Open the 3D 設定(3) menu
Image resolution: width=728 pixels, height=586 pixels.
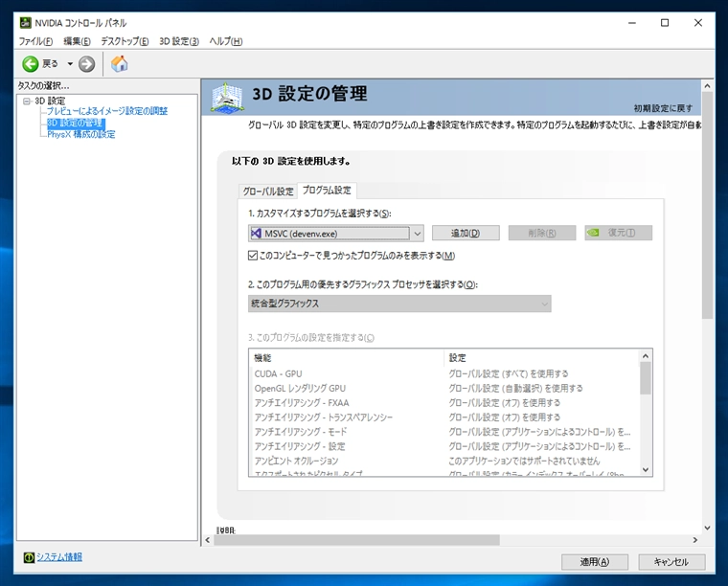click(179, 41)
